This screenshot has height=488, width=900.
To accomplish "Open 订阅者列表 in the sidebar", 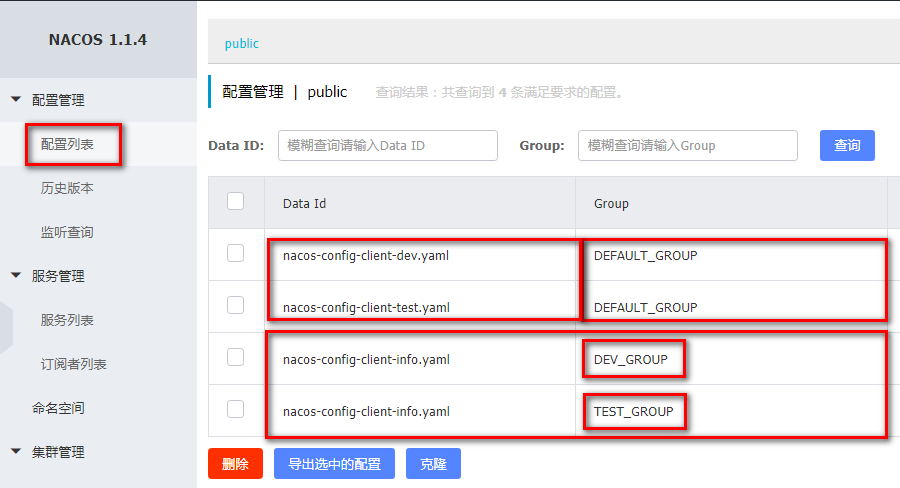I will pos(73,364).
